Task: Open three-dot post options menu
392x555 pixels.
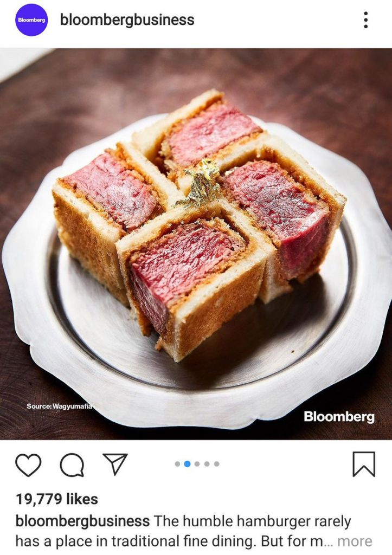Action: click(x=366, y=20)
